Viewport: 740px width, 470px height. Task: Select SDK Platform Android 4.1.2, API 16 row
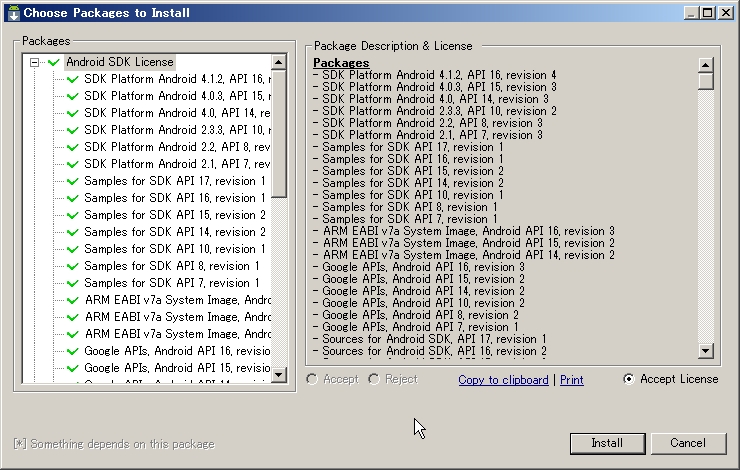click(177, 79)
